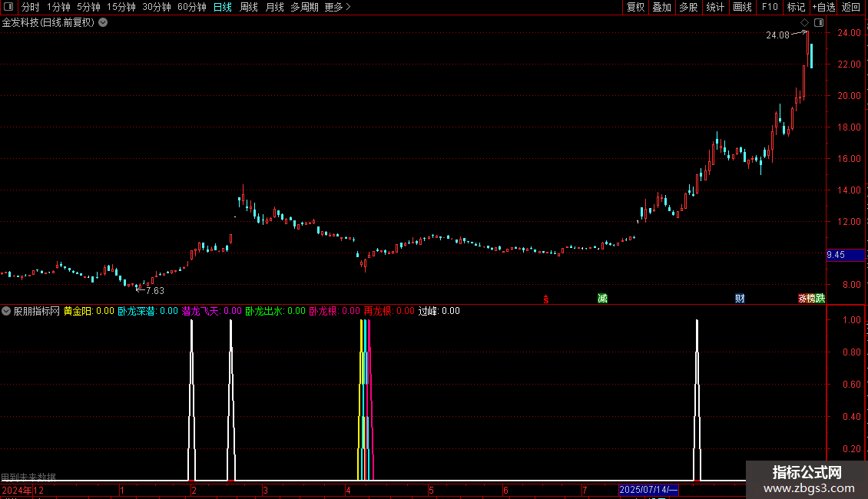Click the 2025/07/14 date marker
The width and height of the screenshot is (868, 499).
click(648, 490)
